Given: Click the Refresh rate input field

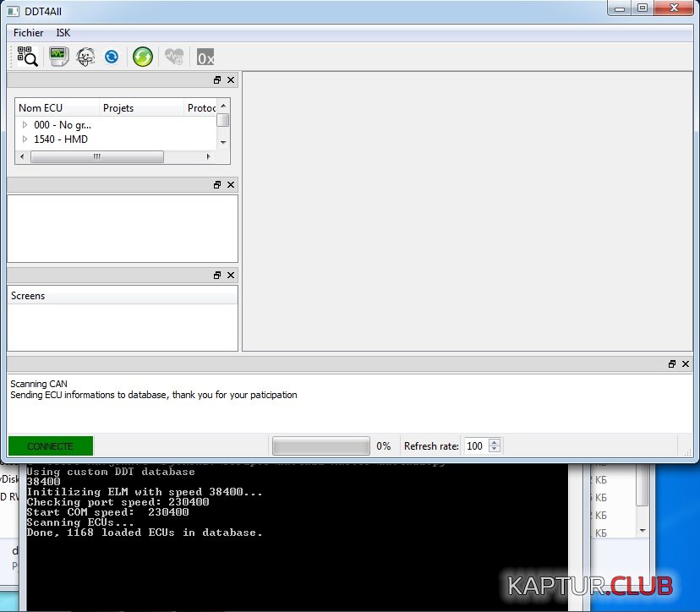Looking at the screenshot, I should 475,446.
